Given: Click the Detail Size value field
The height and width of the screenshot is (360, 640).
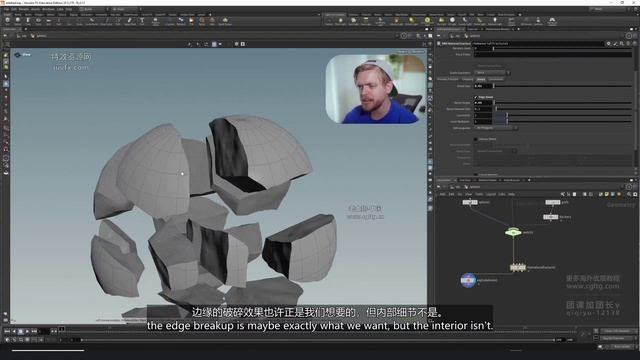Looking at the screenshot, I should click(483, 86).
